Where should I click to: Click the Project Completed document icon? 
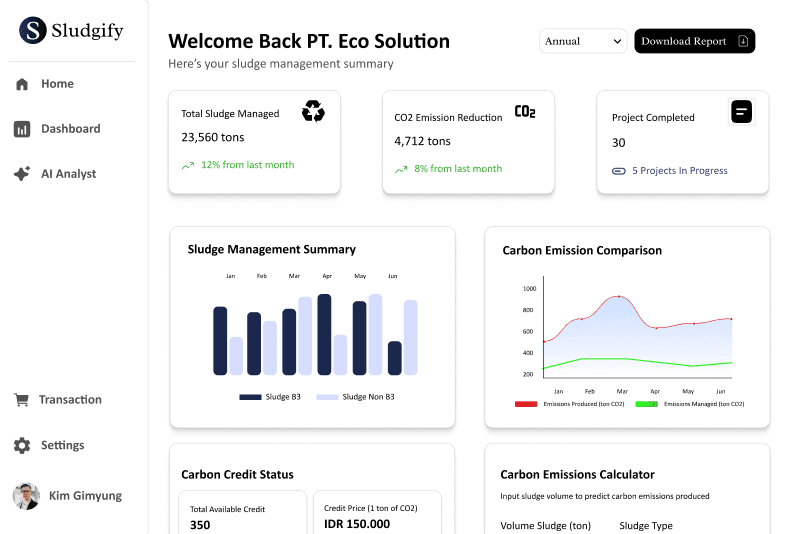coord(741,112)
